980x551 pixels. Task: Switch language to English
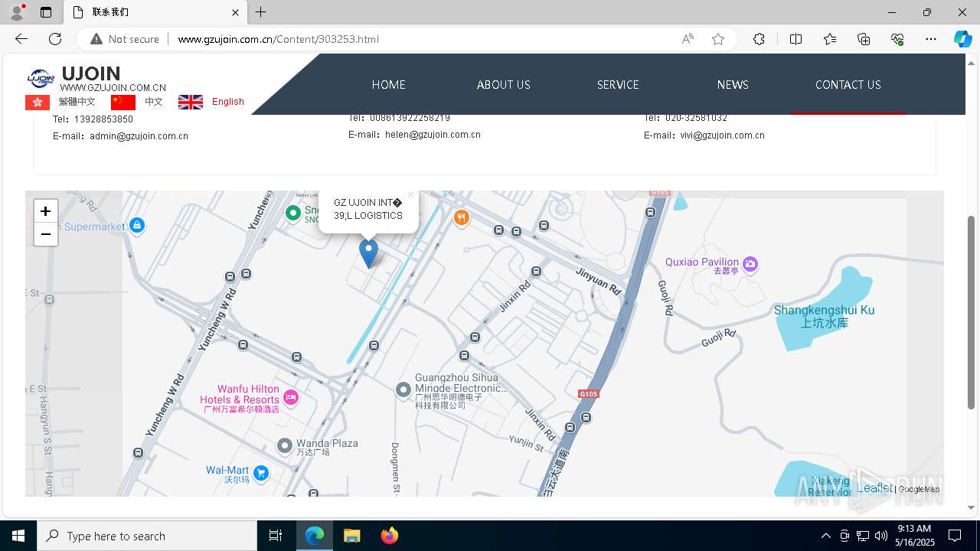(x=228, y=102)
